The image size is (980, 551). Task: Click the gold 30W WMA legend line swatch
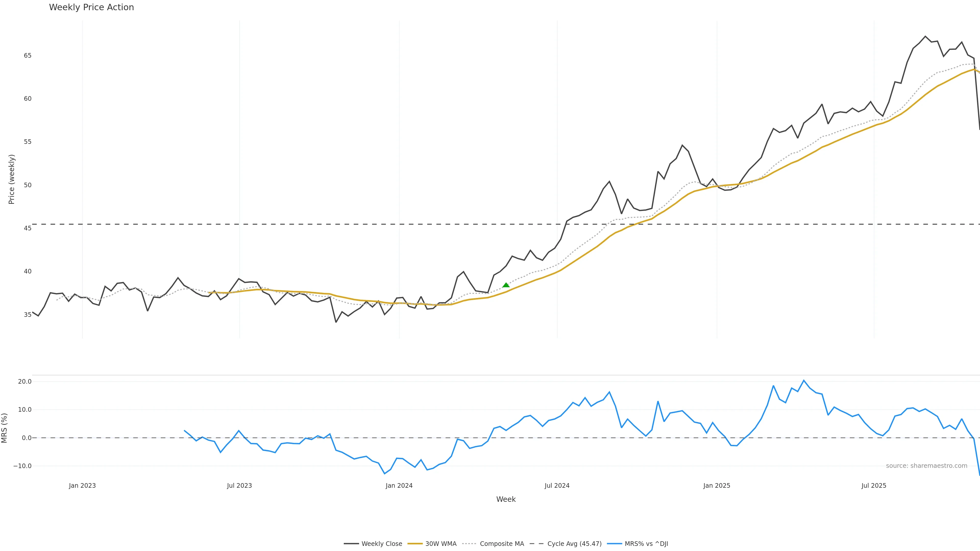coord(415,544)
